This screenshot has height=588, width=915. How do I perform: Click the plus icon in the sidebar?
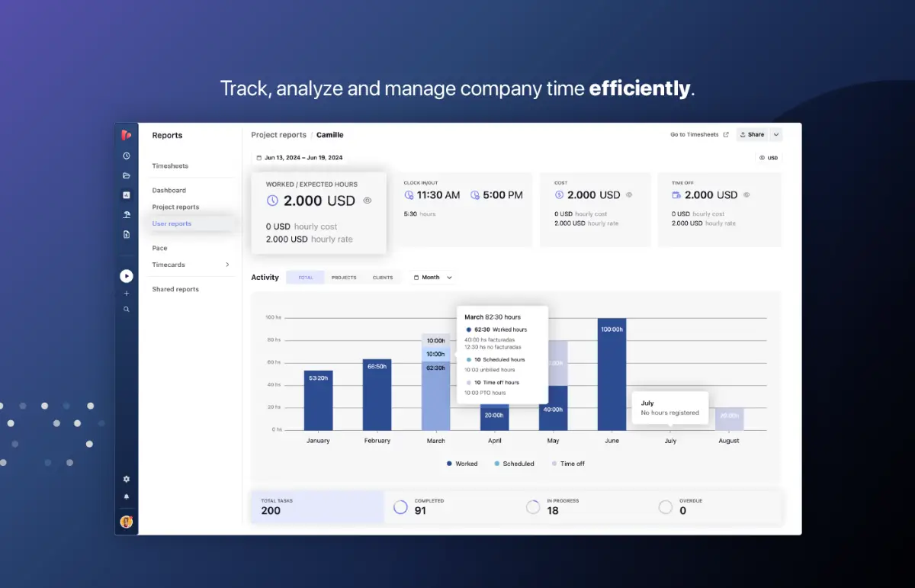[127, 294]
